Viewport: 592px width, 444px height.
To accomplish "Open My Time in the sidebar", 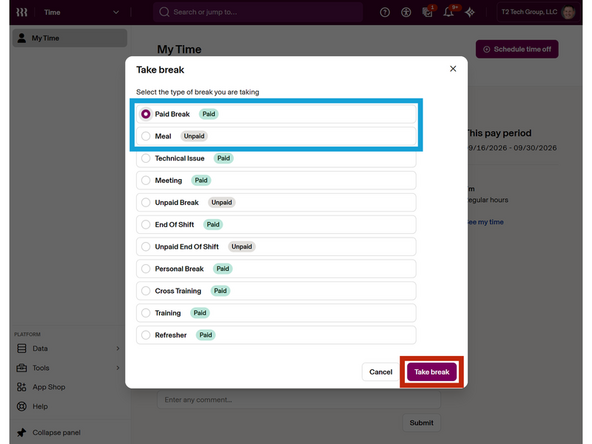I will [70, 38].
